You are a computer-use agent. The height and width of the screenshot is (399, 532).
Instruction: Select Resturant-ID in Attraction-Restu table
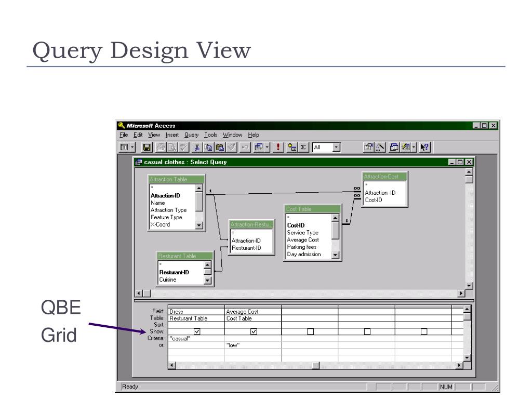(246, 248)
